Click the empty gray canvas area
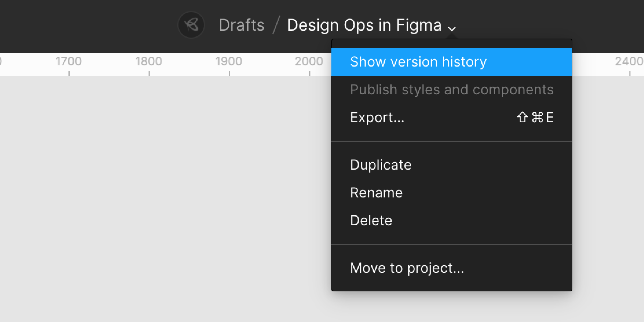644x322 pixels. click(x=160, y=195)
